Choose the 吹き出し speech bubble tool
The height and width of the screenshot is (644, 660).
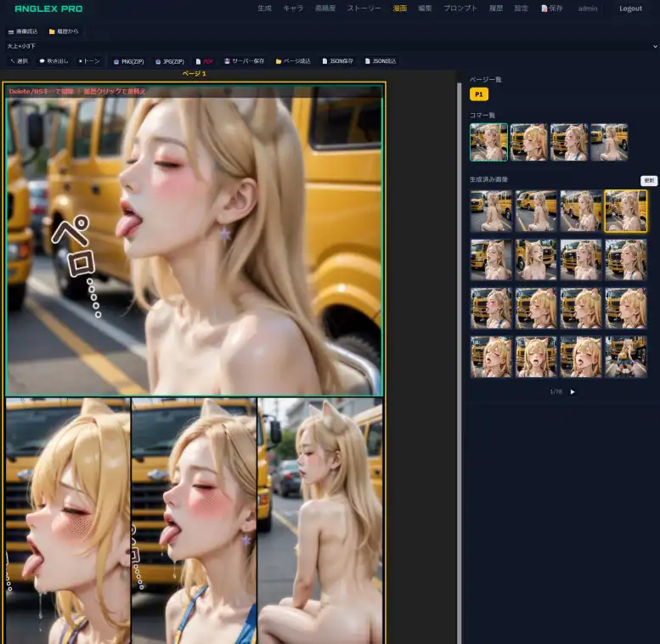54,61
